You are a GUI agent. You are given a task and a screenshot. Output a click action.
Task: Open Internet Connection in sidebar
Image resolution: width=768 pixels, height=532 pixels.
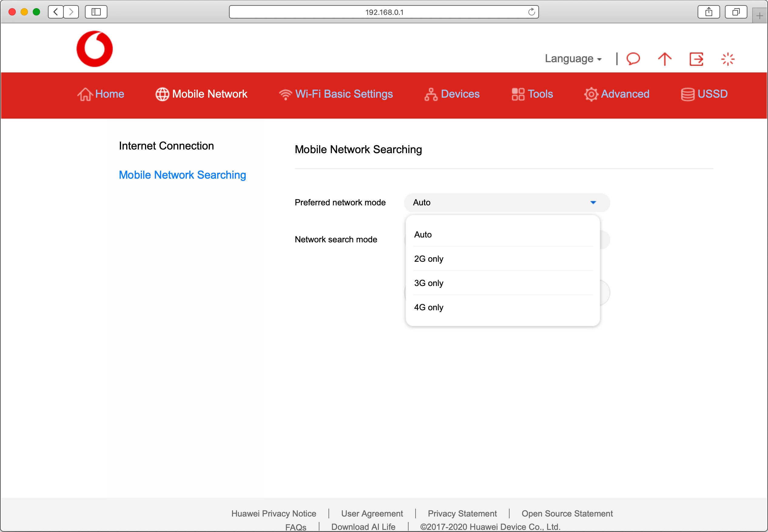(166, 146)
